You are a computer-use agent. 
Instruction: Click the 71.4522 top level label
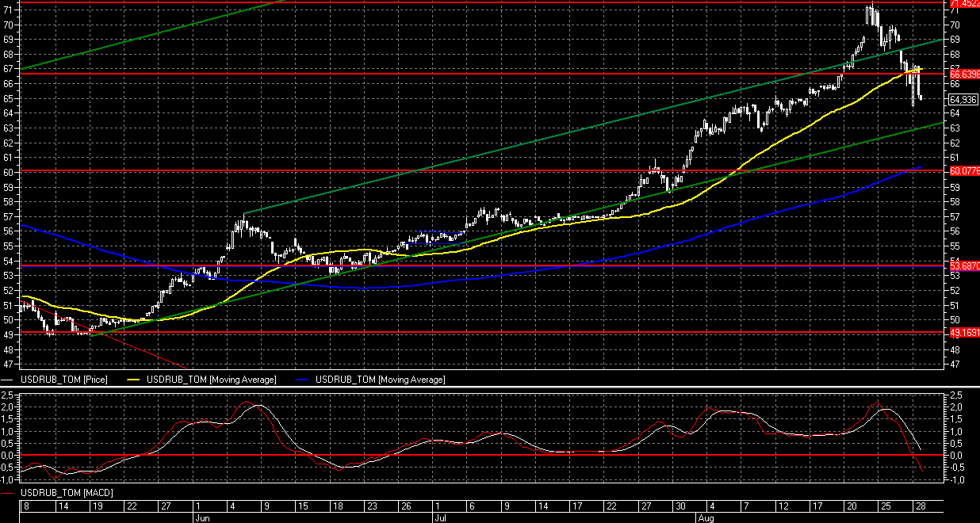(963, 4)
